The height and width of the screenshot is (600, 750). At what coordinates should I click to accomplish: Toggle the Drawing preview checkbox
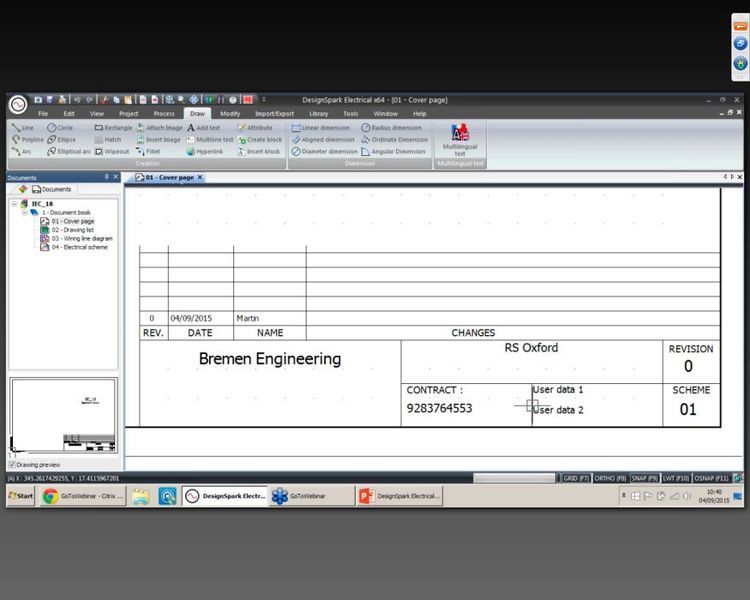[x=12, y=465]
